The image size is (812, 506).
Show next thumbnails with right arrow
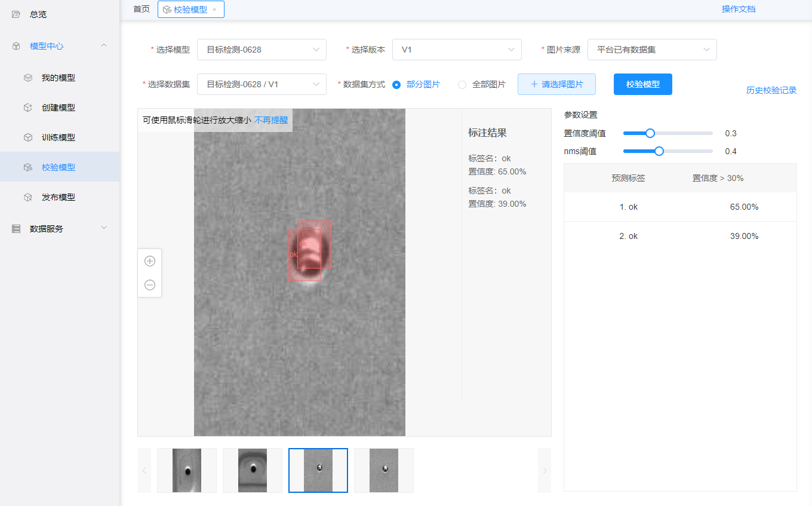[x=545, y=471]
